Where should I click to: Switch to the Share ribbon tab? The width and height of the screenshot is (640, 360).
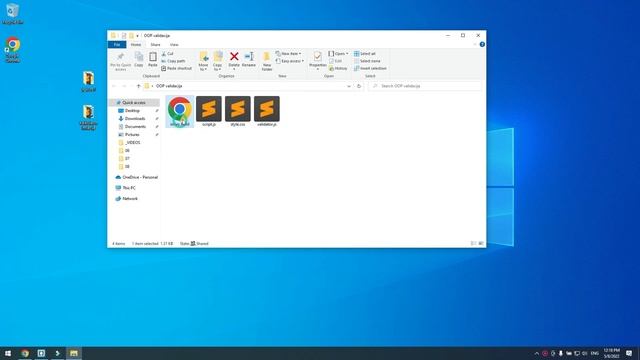coord(156,44)
